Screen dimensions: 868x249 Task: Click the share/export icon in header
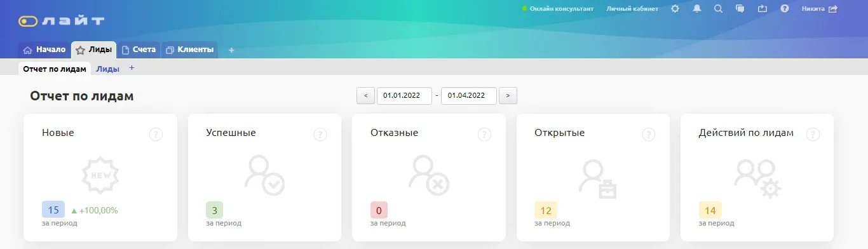[763, 9]
